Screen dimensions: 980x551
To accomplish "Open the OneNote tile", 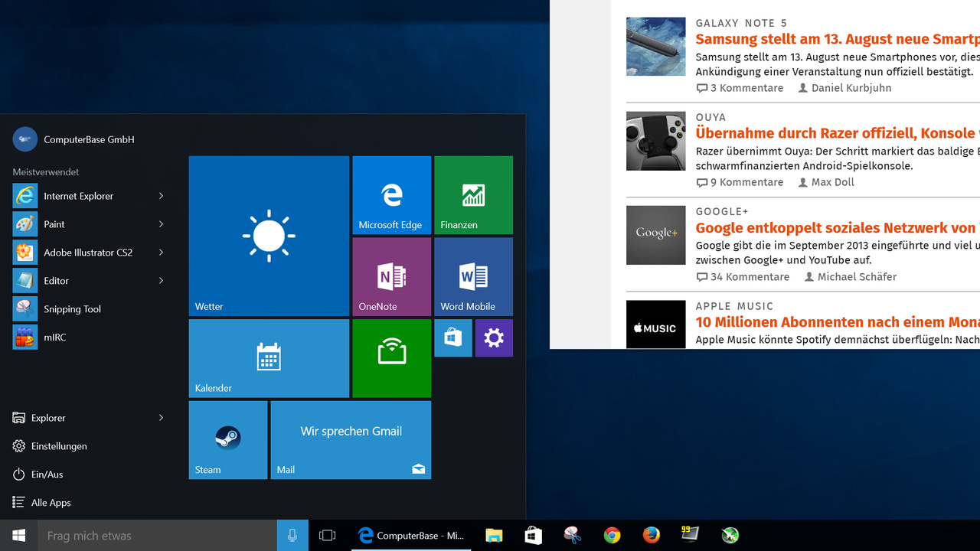I will point(391,276).
